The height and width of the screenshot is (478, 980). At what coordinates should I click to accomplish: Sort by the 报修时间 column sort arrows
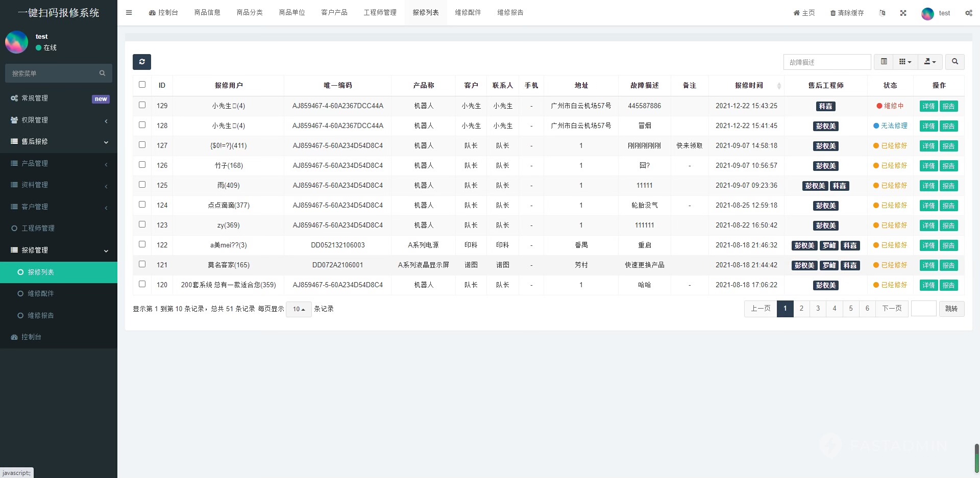click(778, 86)
